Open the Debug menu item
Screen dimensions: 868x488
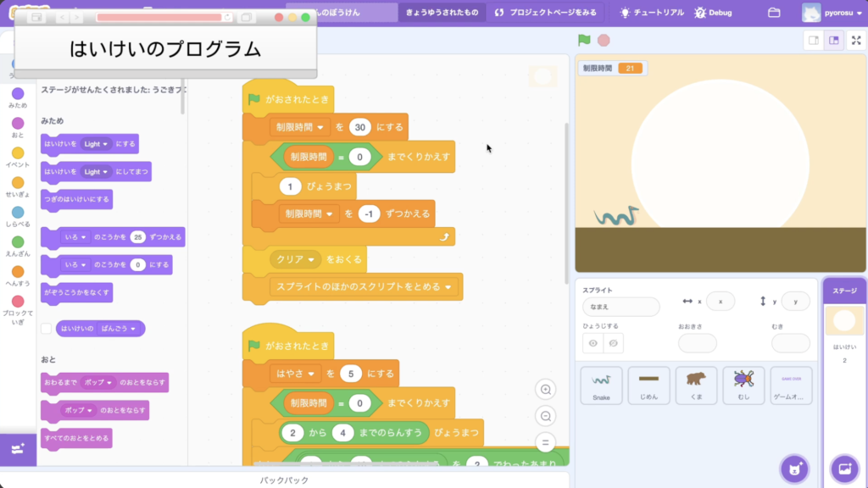pos(713,13)
